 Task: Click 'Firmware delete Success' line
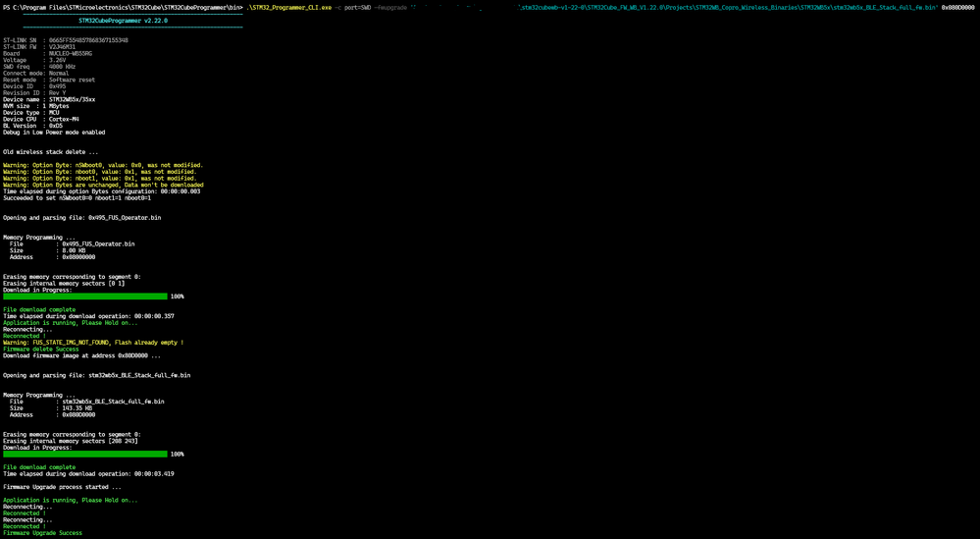[41, 349]
